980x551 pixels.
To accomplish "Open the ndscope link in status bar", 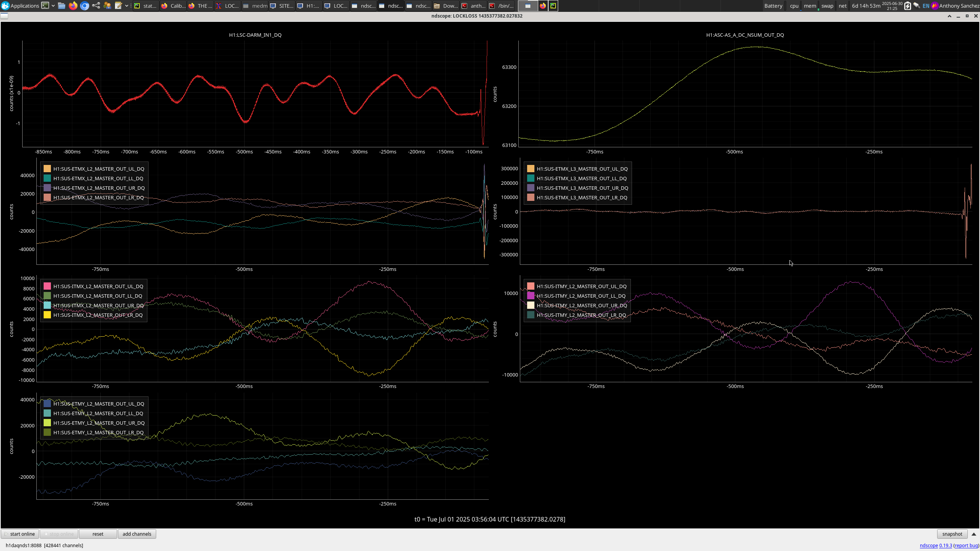I will [929, 545].
